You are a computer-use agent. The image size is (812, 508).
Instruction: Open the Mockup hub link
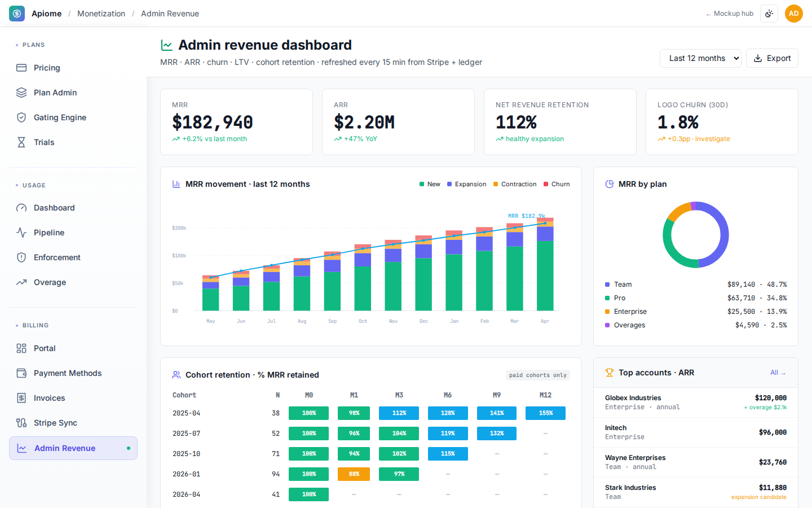point(730,14)
